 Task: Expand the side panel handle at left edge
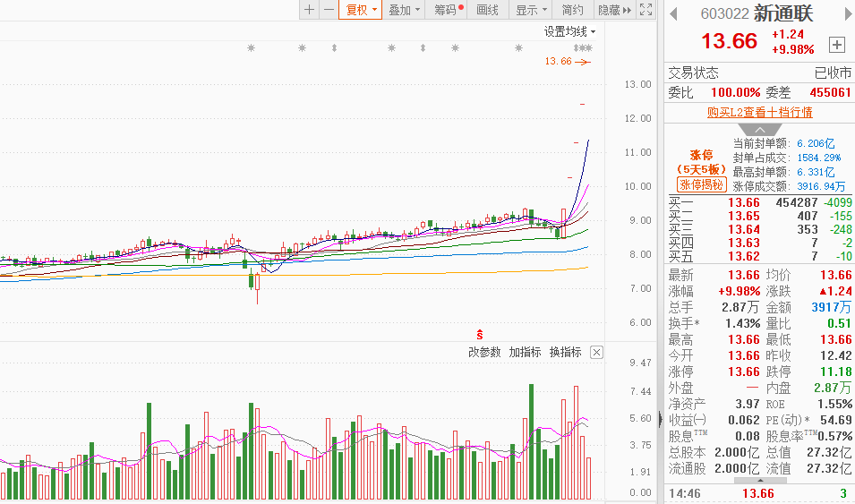(662, 419)
